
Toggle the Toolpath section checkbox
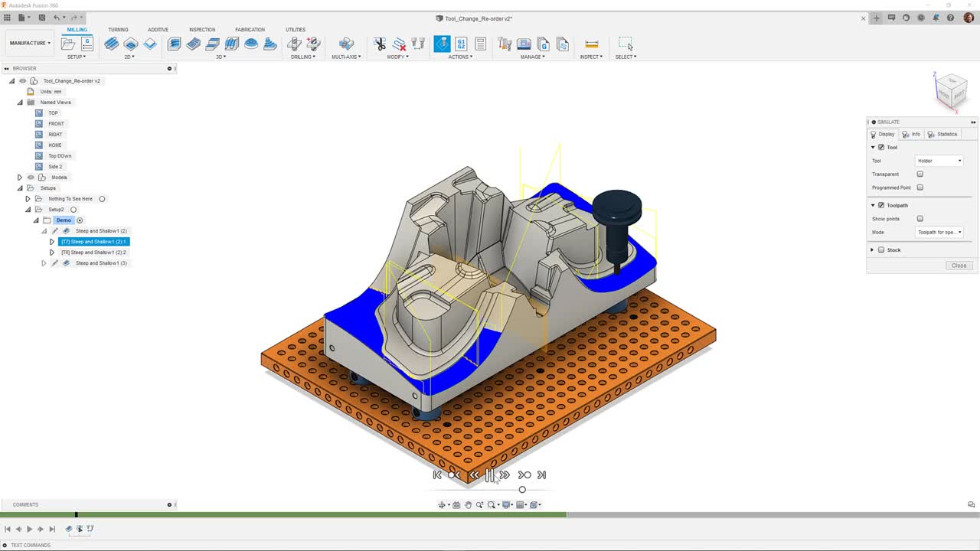click(881, 205)
